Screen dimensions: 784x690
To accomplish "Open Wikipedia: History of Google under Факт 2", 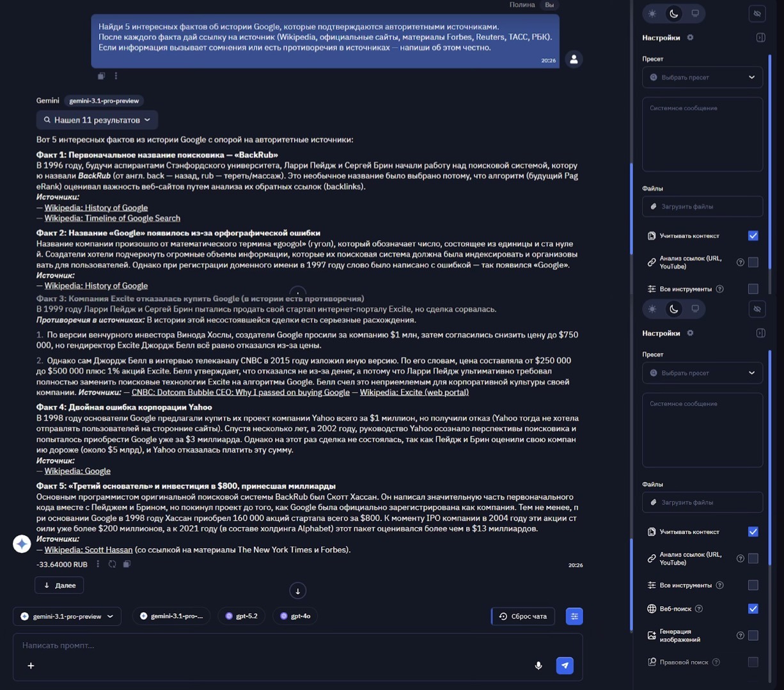I will click(96, 286).
